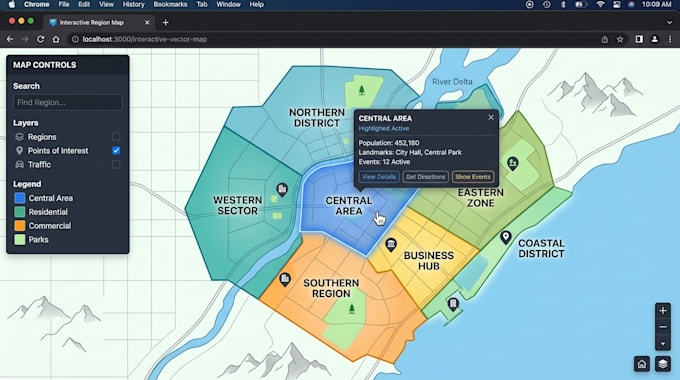Close the Central Area popup

coord(490,118)
